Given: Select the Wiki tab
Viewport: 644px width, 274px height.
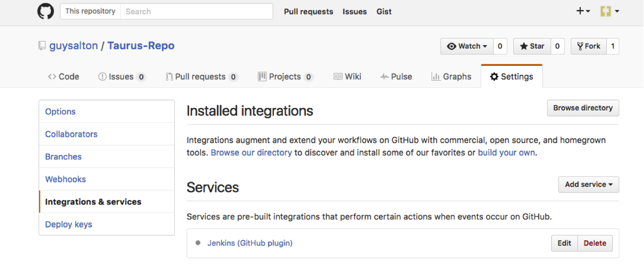Looking at the screenshot, I should 347,76.
